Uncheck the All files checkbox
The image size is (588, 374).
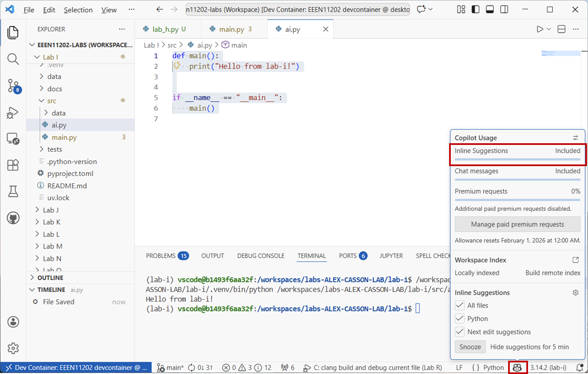pos(460,305)
